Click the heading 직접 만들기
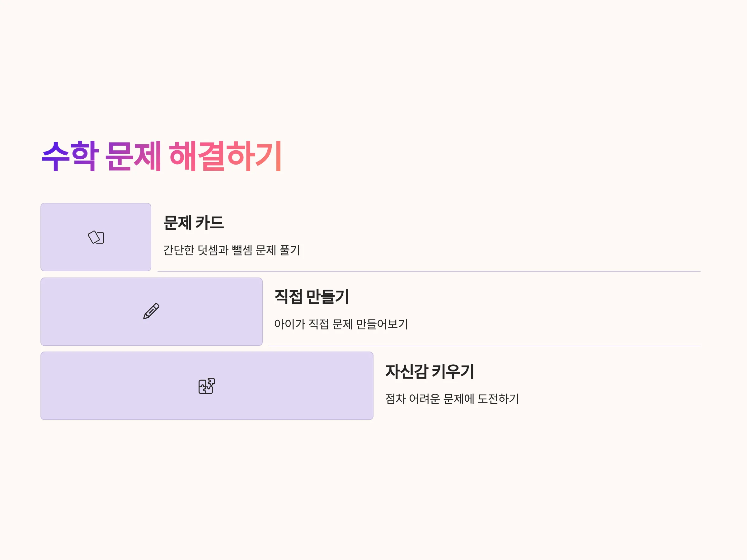The image size is (747, 560). tap(311, 297)
